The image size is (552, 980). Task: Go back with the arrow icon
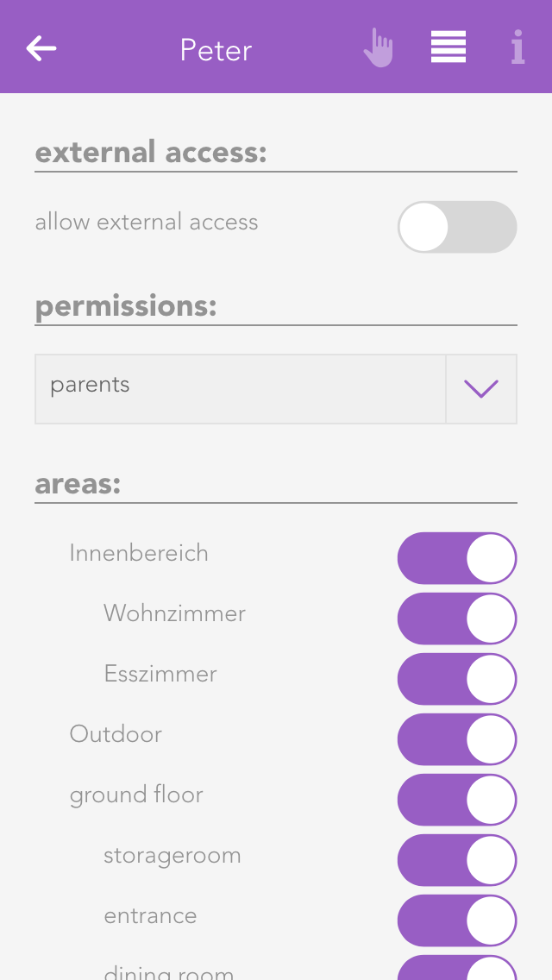tap(41, 48)
